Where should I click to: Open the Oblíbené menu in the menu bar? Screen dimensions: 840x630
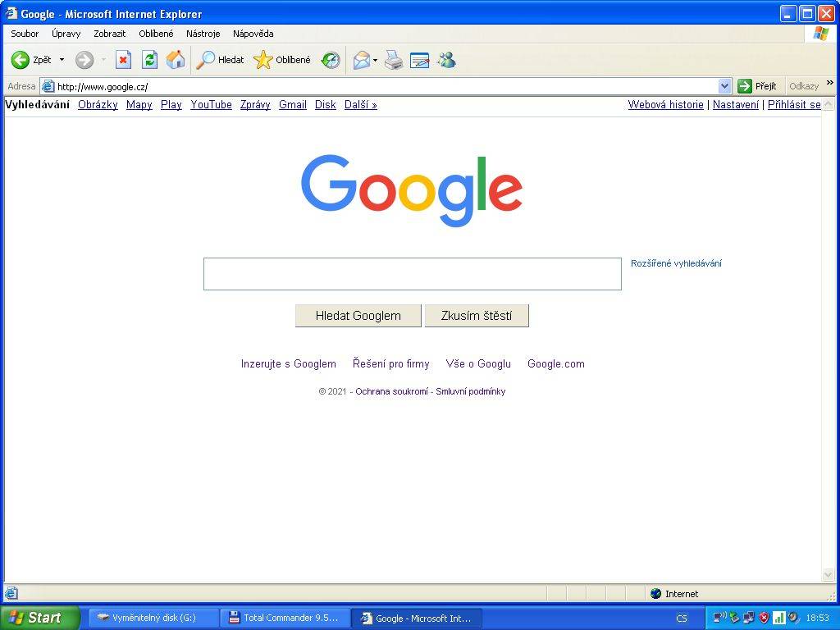coord(156,34)
